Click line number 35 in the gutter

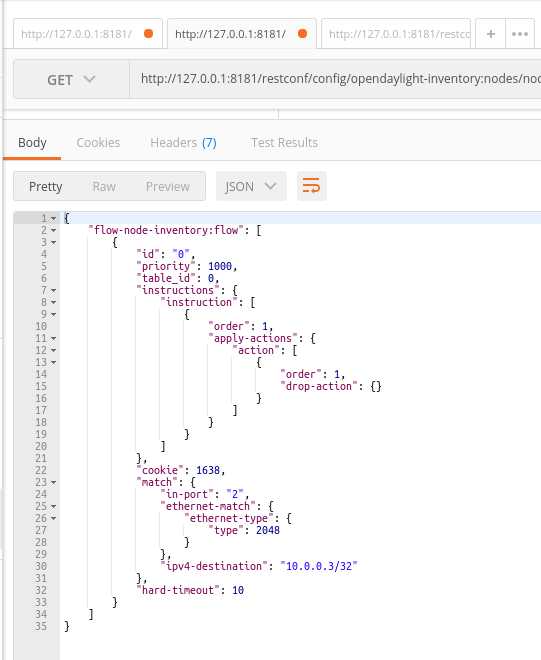pos(41,626)
